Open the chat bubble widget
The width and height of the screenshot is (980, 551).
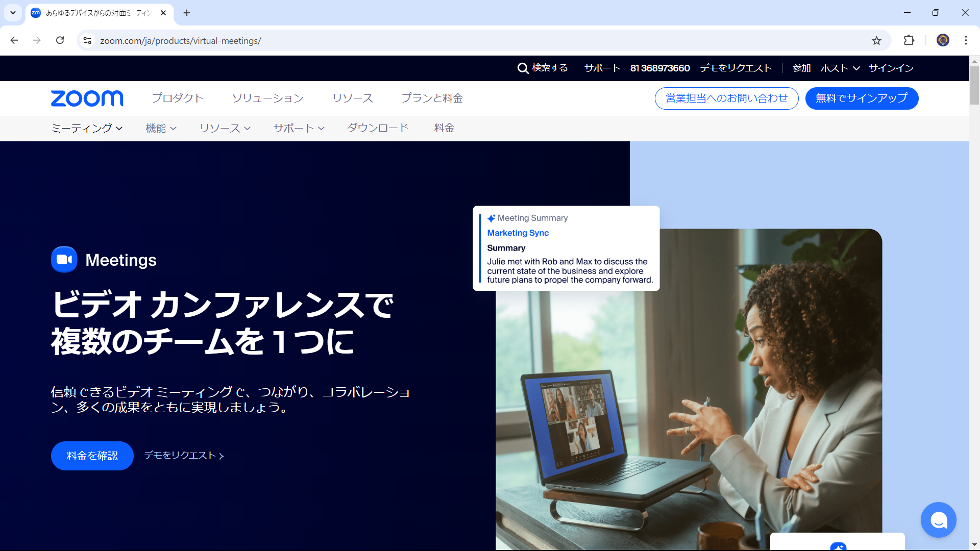point(938,520)
